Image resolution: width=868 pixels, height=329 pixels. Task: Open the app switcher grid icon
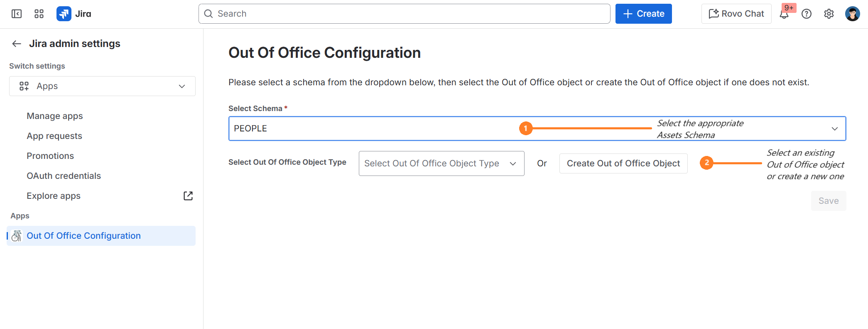coord(39,14)
